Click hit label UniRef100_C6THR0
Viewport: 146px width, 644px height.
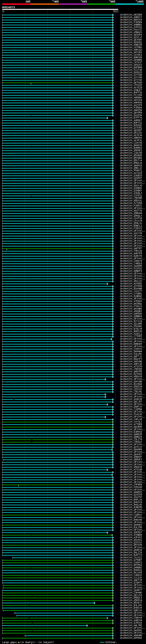tap(131, 47)
